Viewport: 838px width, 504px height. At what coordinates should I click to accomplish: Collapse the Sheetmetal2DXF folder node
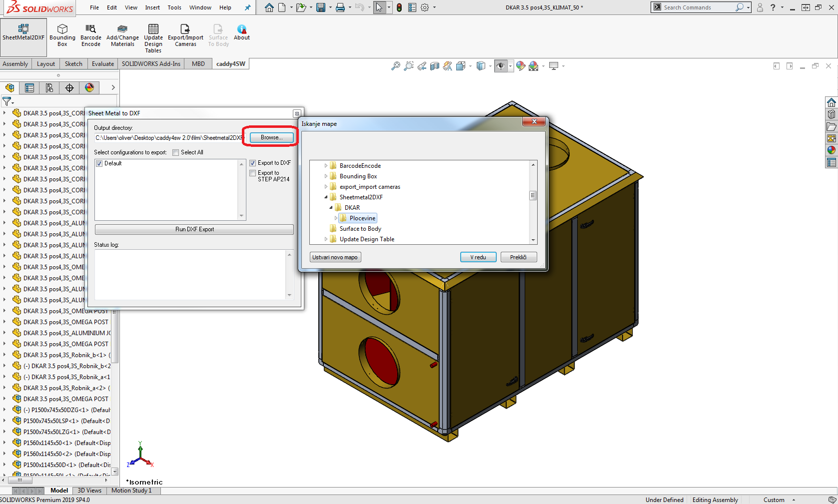pos(326,197)
